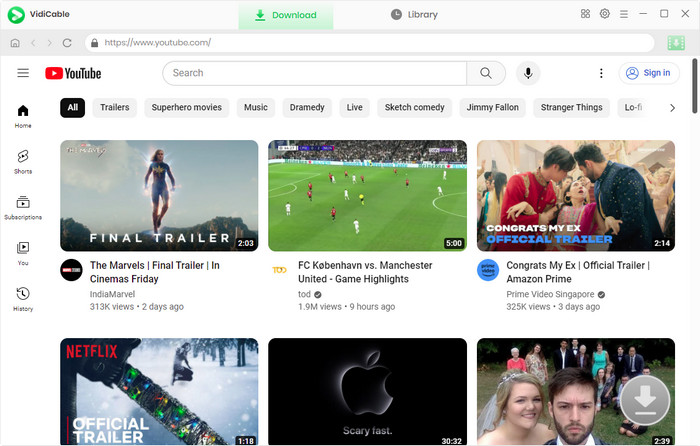Select the Download tab
This screenshot has width=700, height=446.
[285, 15]
